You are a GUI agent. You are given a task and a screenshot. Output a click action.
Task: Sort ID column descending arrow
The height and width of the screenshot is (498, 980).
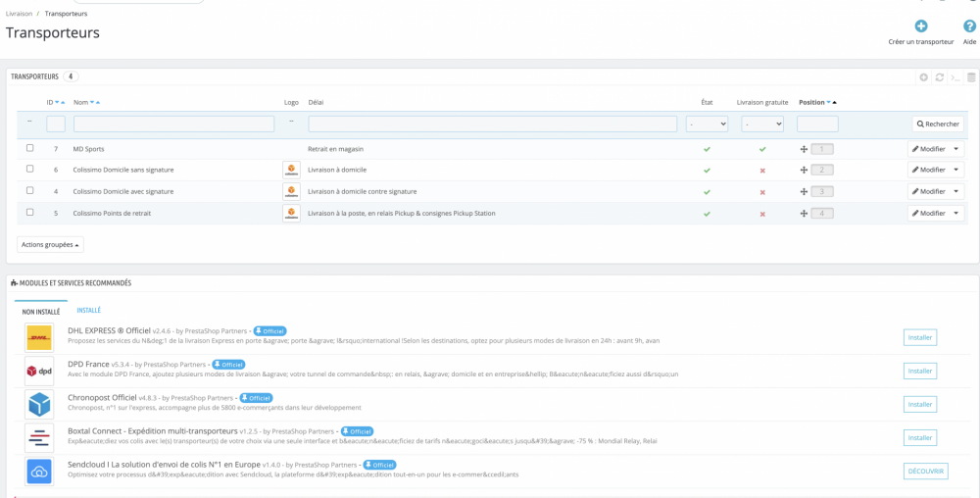(58, 103)
